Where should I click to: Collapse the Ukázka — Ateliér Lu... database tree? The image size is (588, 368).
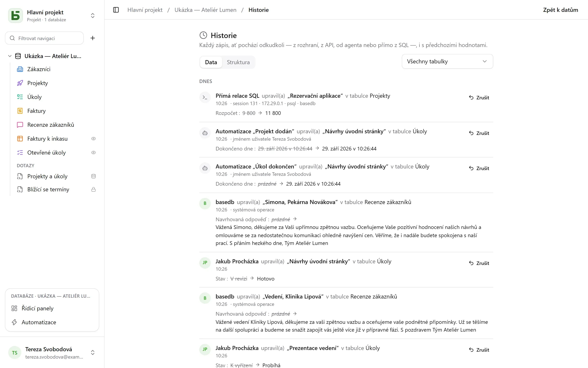(x=10, y=56)
